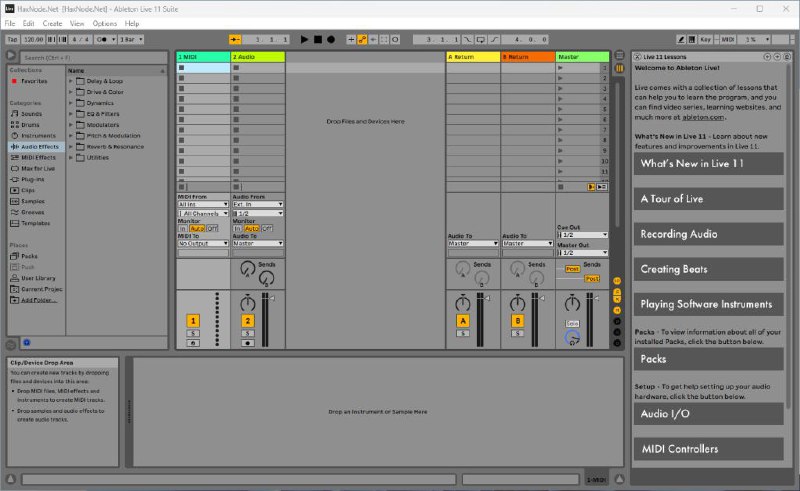The height and width of the screenshot is (491, 800).
Task: Launch Master scene 1
Action: [x=560, y=67]
